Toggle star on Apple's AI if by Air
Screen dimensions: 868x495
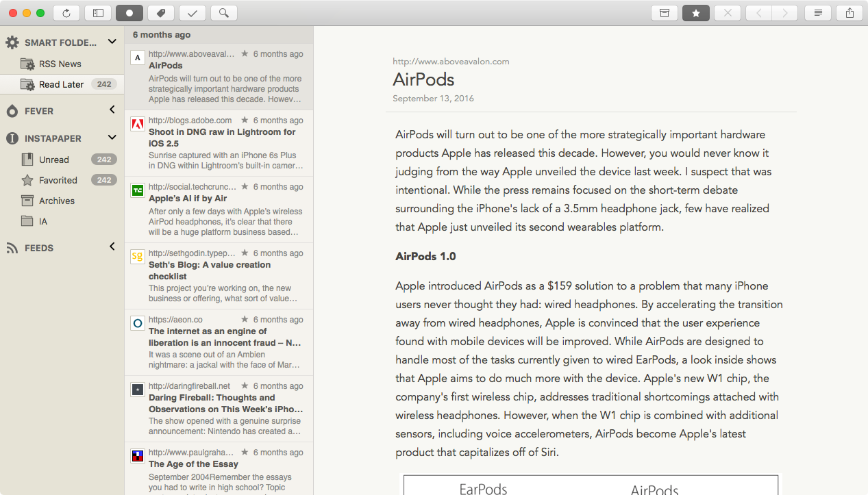(245, 187)
